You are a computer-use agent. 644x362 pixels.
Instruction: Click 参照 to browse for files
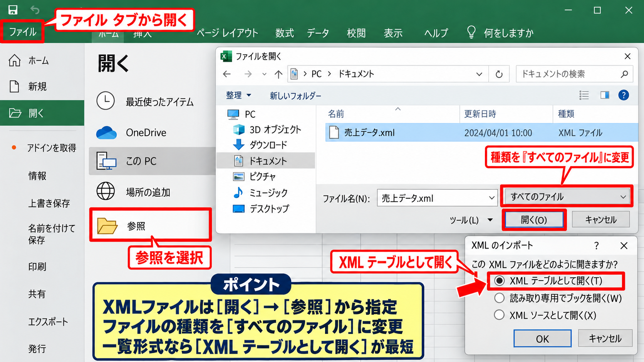click(151, 226)
